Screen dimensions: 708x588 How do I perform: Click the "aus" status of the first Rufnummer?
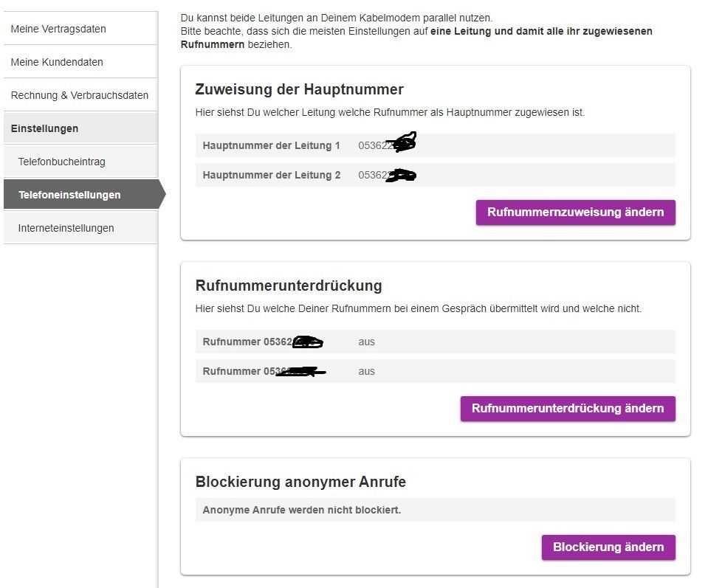[366, 342]
